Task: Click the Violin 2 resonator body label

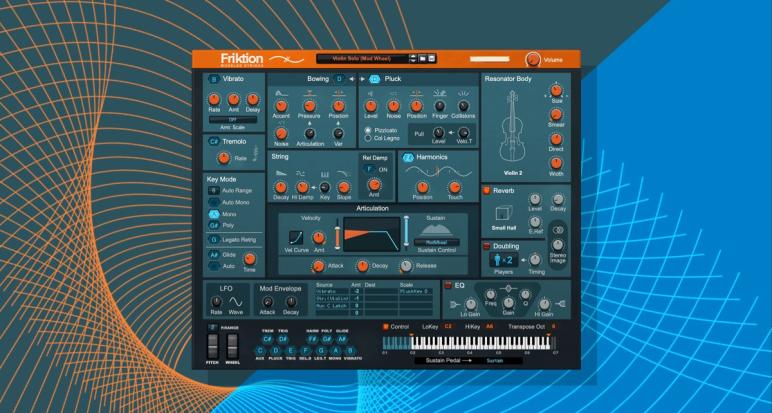Action: (513, 173)
